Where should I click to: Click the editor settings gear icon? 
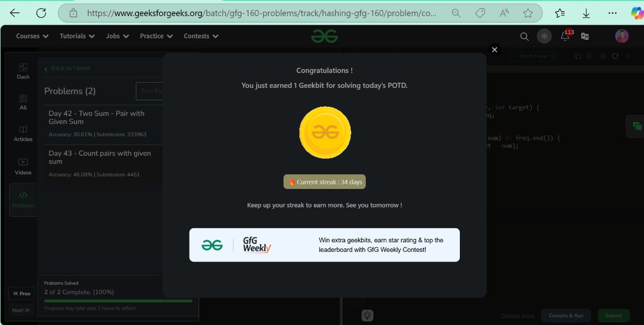(x=603, y=56)
